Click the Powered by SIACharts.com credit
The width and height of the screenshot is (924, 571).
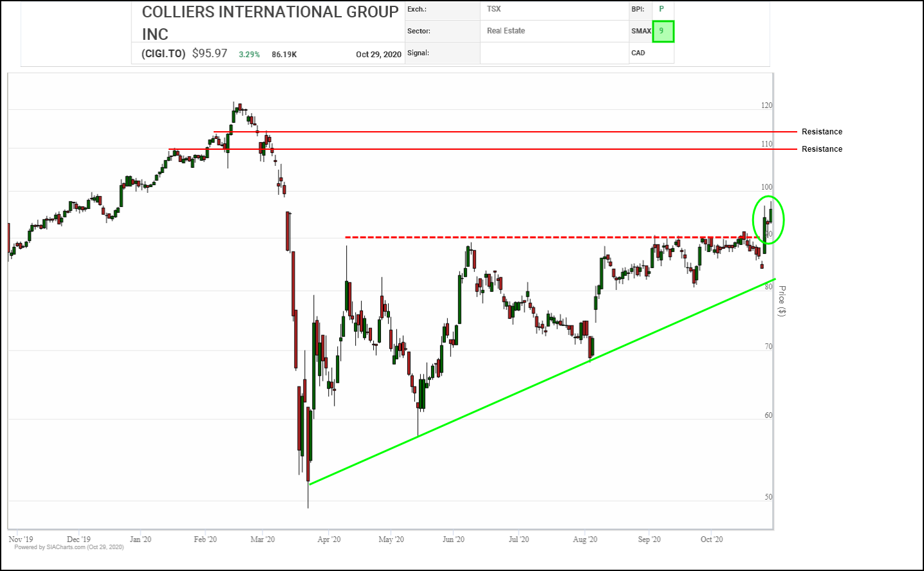[69, 547]
